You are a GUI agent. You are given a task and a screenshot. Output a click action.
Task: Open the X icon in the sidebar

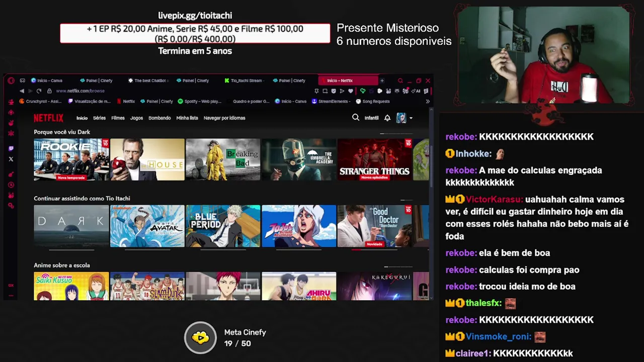[11, 159]
